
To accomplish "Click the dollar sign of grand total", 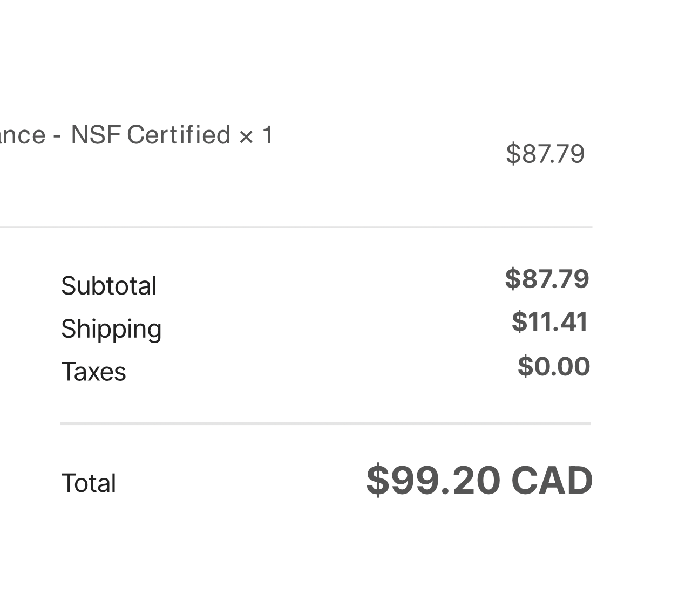I will (x=378, y=480).
